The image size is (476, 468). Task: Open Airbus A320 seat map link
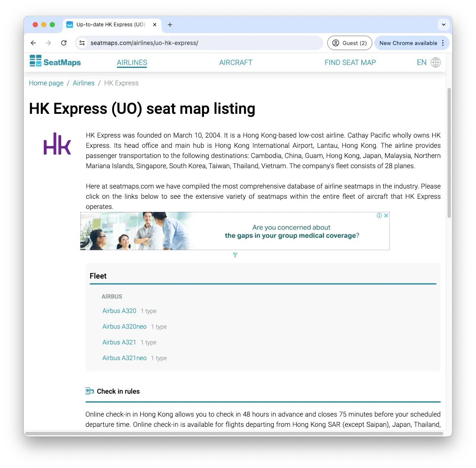point(119,311)
